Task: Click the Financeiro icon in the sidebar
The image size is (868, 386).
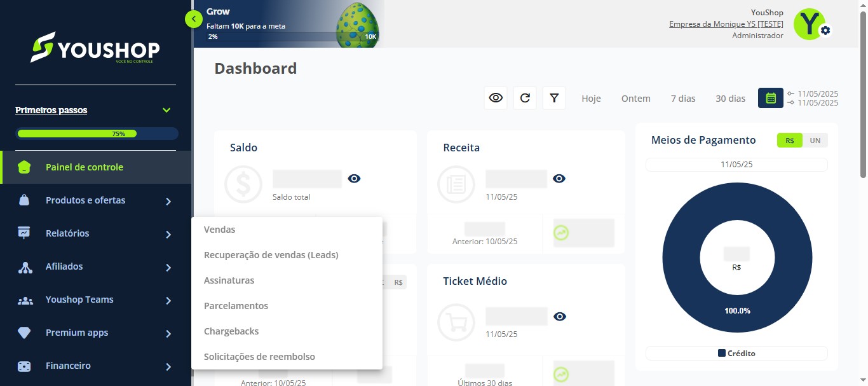Action: pyautogui.click(x=24, y=366)
